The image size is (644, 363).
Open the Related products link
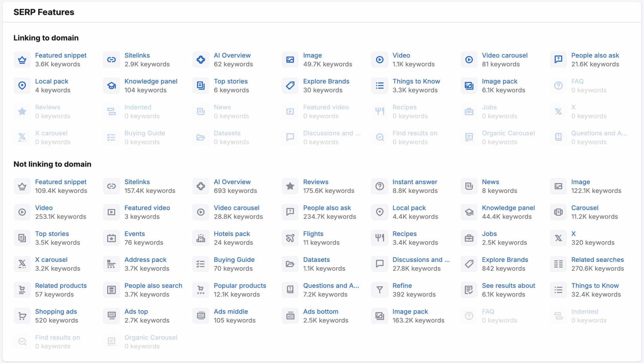(x=61, y=285)
